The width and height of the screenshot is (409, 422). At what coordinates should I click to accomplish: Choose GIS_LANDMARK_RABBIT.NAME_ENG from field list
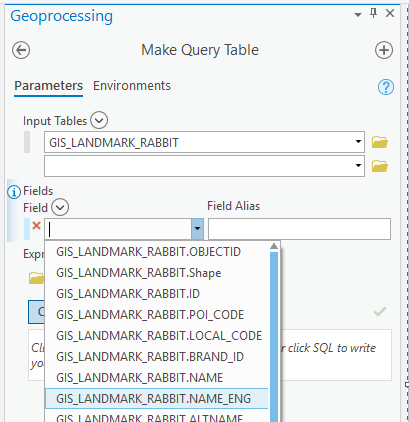(156, 399)
